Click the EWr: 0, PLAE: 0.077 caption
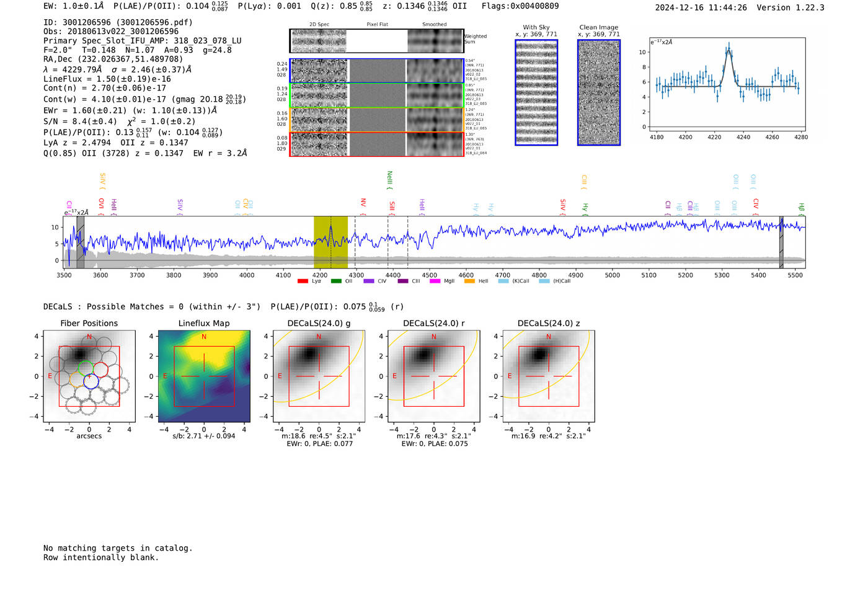This screenshot has width=868, height=591. [319, 444]
